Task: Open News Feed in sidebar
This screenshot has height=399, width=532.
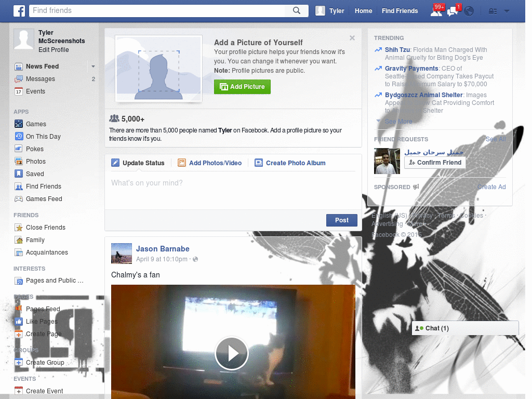Action: (x=43, y=66)
